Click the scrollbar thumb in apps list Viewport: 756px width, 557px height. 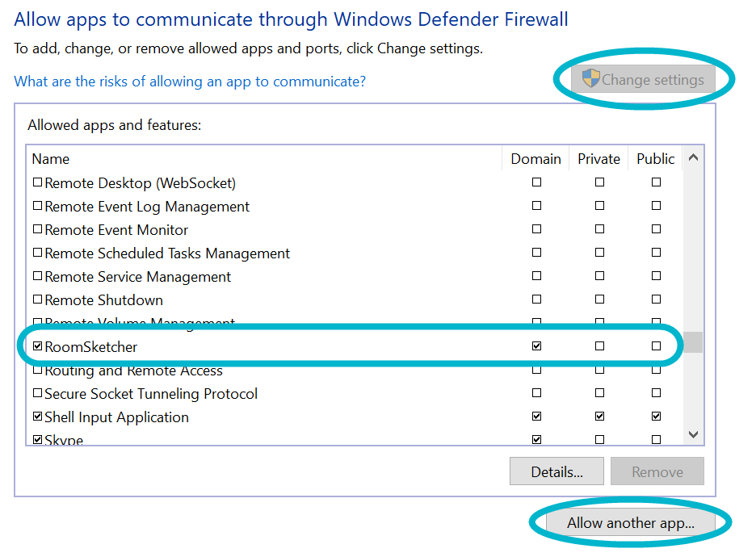click(x=693, y=341)
